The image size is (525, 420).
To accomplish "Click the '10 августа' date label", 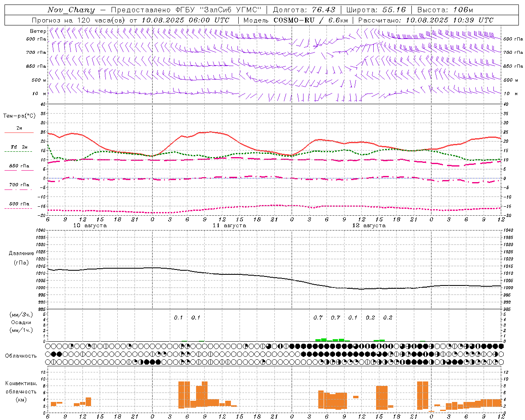I will point(90,226).
